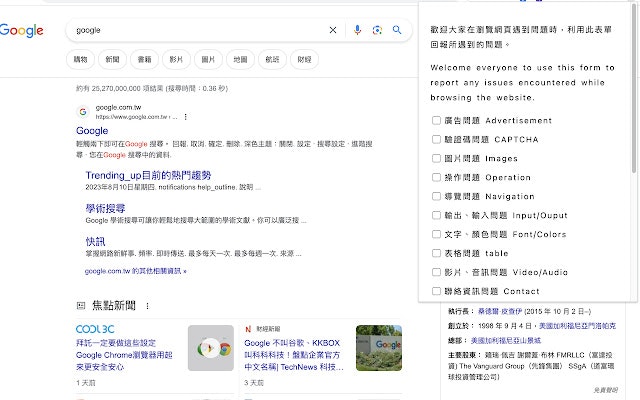The height and width of the screenshot is (400, 640).
Task: Open three-dot options next to 焦點新聞
Action: (147, 306)
